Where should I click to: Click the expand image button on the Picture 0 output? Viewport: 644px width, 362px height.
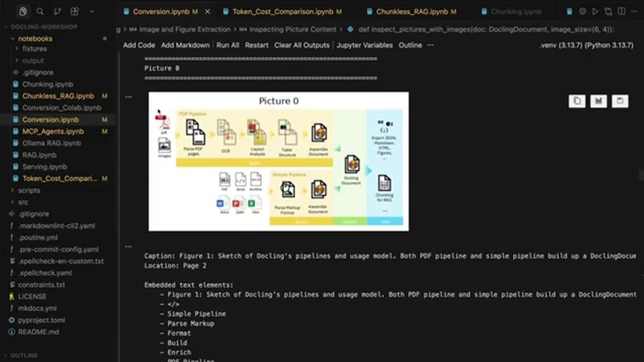click(598, 101)
